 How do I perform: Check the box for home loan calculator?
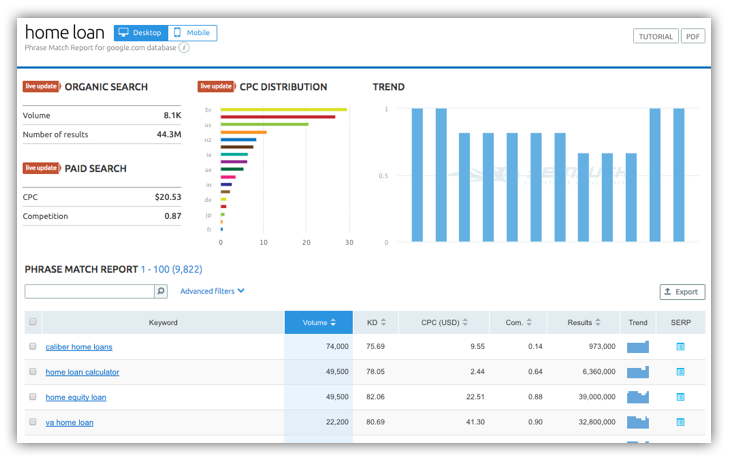tap(33, 372)
